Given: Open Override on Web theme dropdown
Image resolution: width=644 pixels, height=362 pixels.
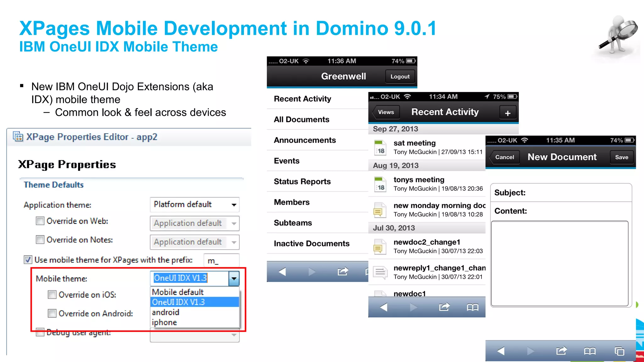Looking at the screenshot, I should tap(195, 223).
